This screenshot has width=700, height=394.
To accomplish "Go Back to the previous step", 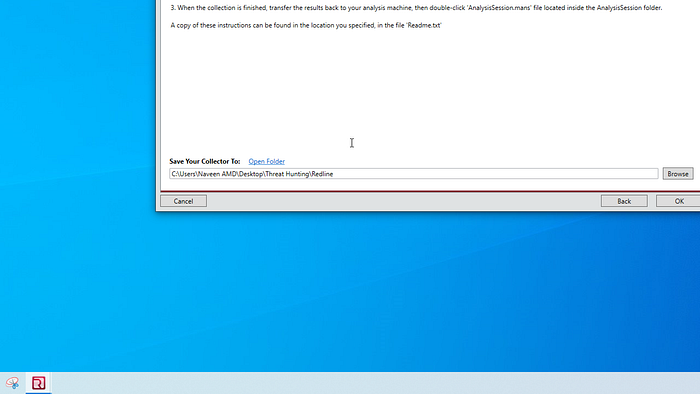I will click(624, 201).
